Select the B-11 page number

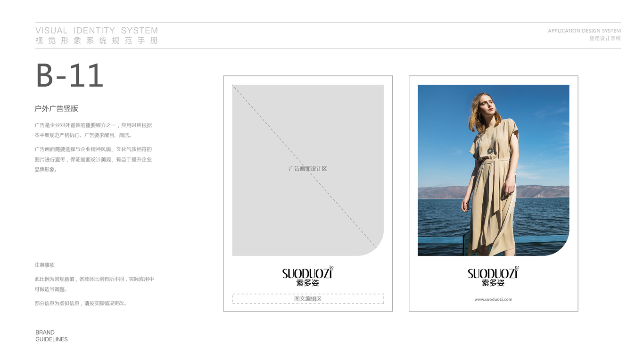(70, 75)
